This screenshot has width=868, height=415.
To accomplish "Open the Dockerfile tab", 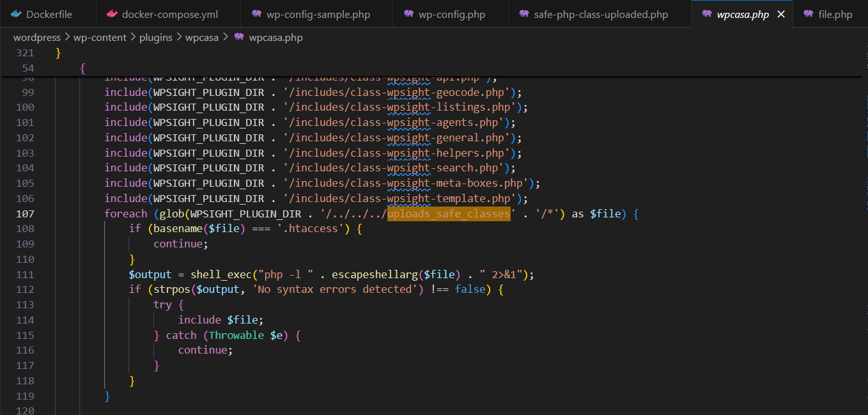I will (x=48, y=14).
